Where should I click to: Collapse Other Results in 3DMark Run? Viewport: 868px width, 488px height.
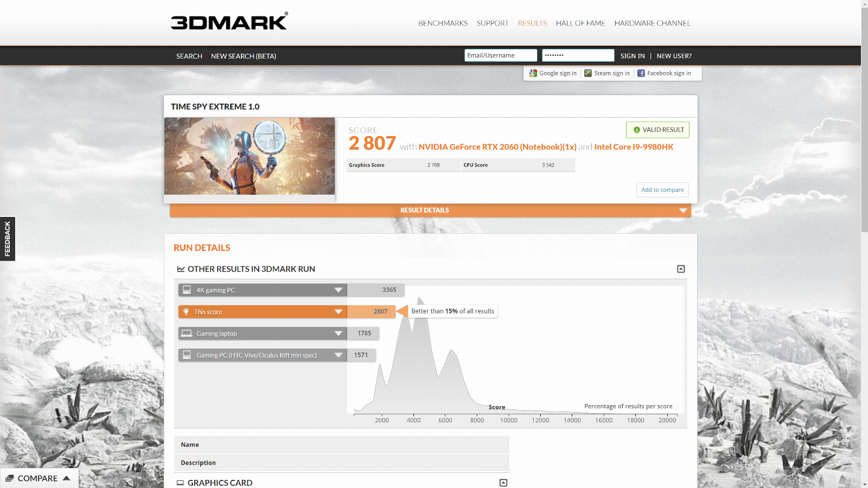point(681,269)
